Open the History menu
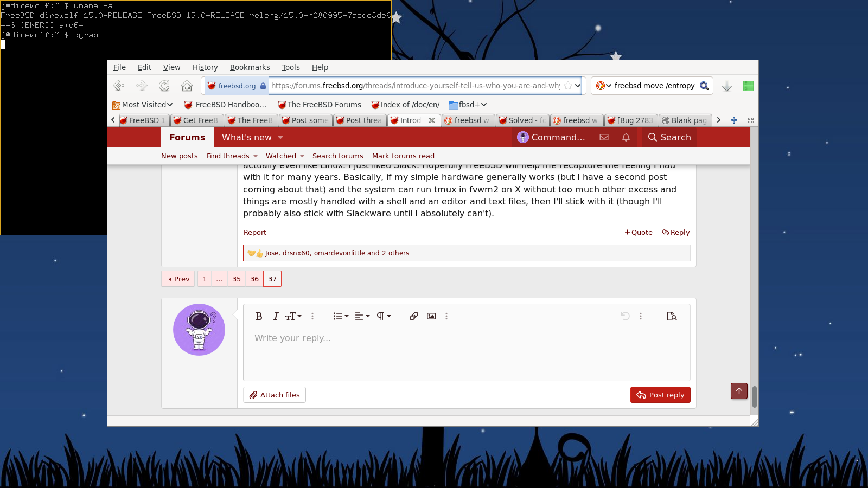 pyautogui.click(x=205, y=67)
